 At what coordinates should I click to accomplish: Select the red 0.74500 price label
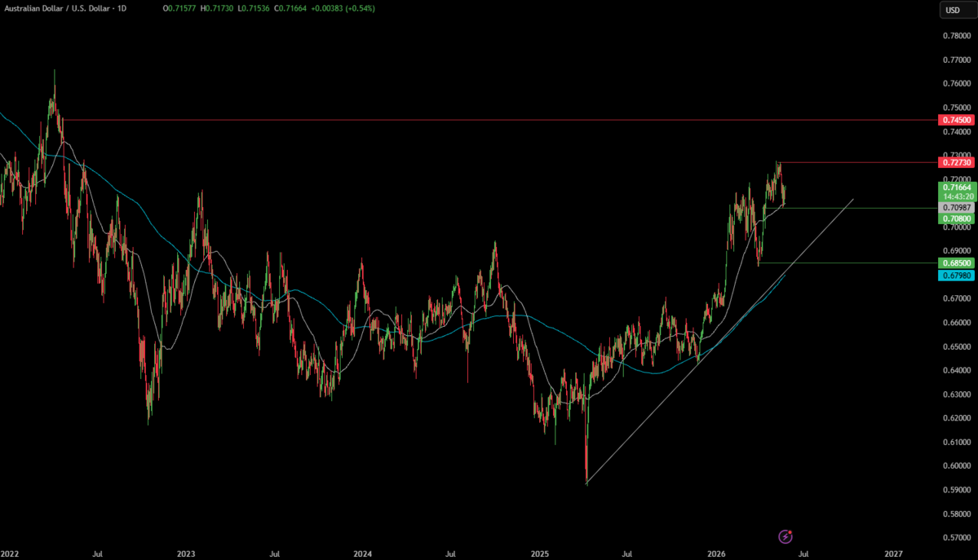click(956, 120)
